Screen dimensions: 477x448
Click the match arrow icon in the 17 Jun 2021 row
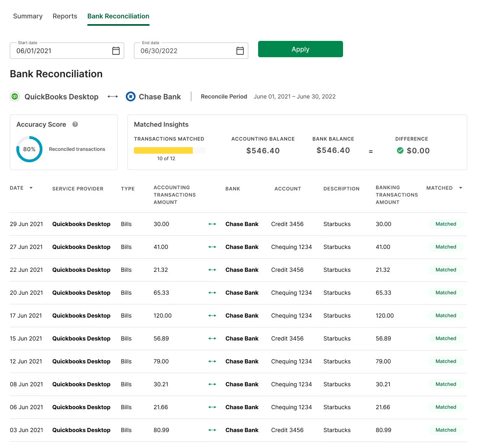tap(212, 316)
